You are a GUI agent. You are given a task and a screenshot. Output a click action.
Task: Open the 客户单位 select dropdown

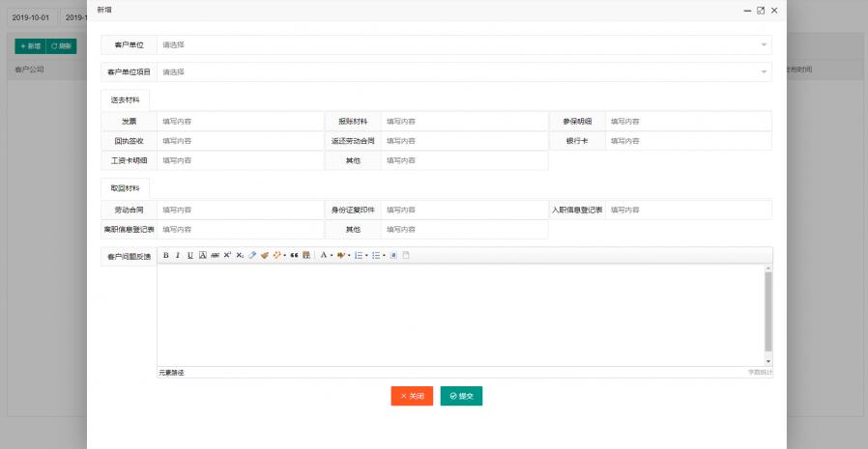(x=464, y=44)
